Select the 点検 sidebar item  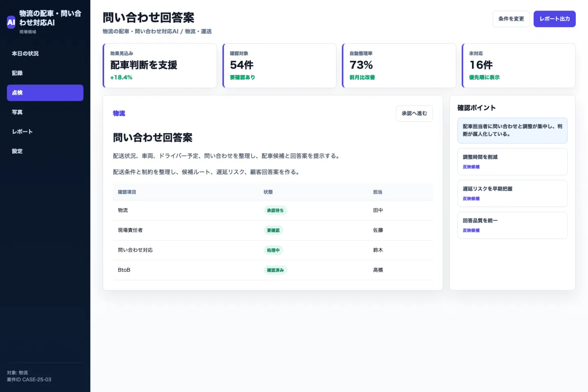tap(45, 93)
